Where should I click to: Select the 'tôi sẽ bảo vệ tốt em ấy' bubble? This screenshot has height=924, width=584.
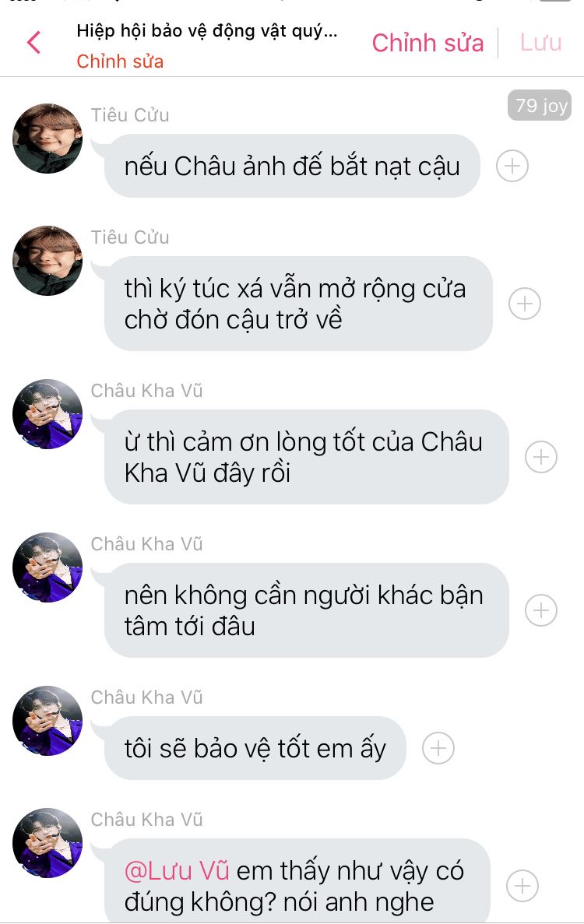click(255, 748)
